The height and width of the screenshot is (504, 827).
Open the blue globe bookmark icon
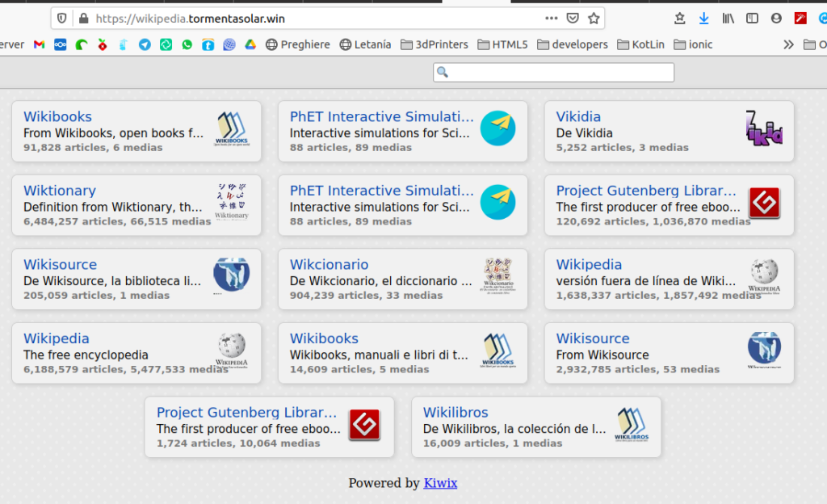click(x=229, y=44)
